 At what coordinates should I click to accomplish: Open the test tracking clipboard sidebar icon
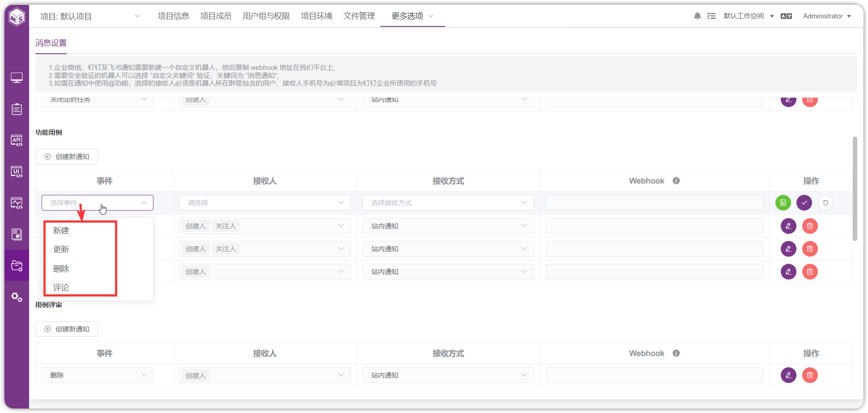17,109
